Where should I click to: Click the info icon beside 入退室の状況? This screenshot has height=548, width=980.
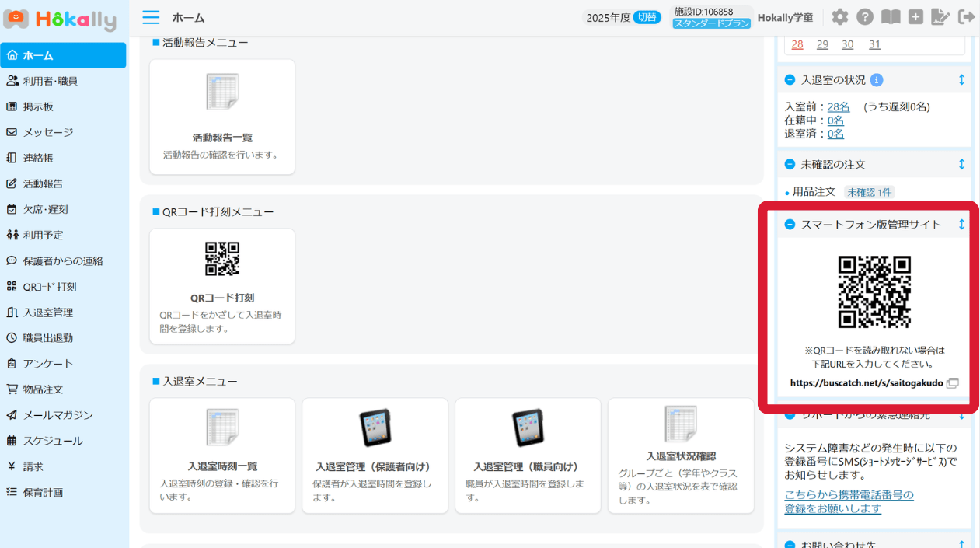877,80
